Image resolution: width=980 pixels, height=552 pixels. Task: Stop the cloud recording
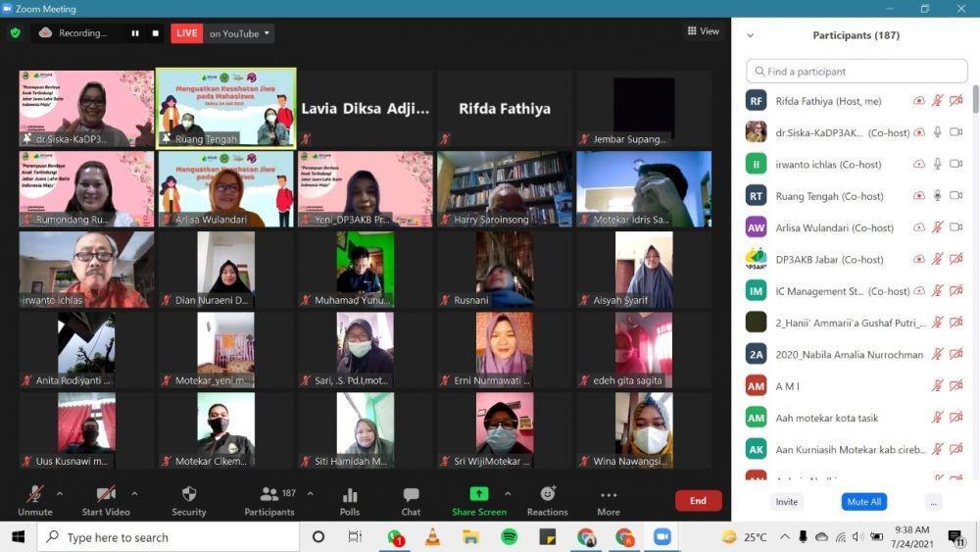pyautogui.click(x=156, y=33)
